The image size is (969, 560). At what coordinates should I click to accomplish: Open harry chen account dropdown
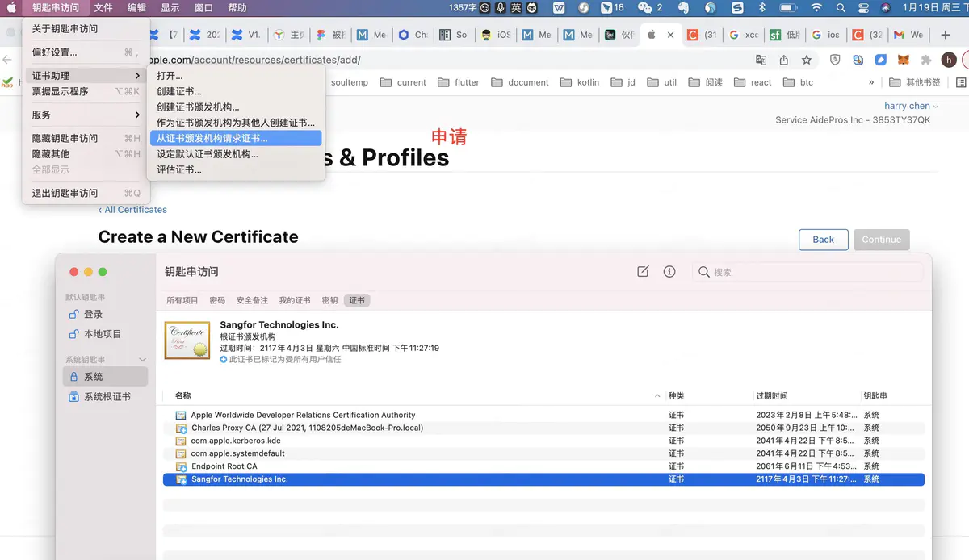tap(911, 106)
